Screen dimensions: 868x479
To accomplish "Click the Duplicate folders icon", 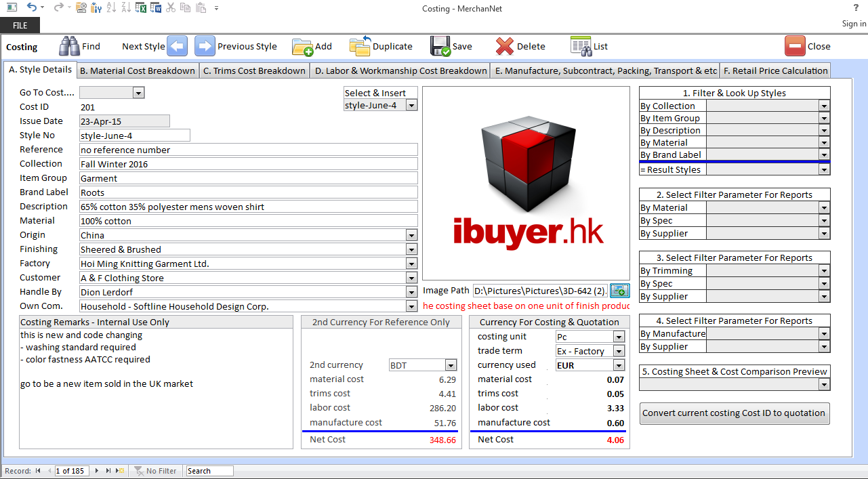I will [360, 46].
